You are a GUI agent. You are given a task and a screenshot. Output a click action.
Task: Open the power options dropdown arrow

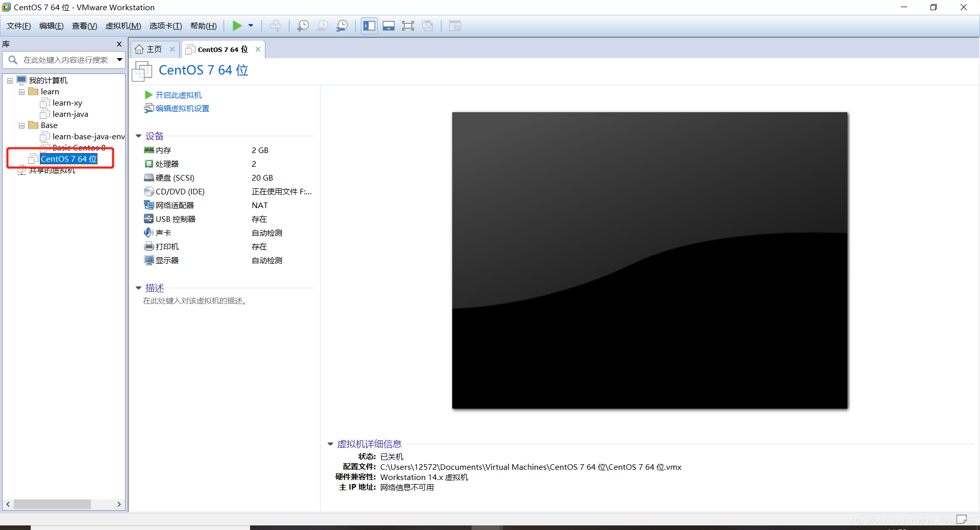(251, 26)
